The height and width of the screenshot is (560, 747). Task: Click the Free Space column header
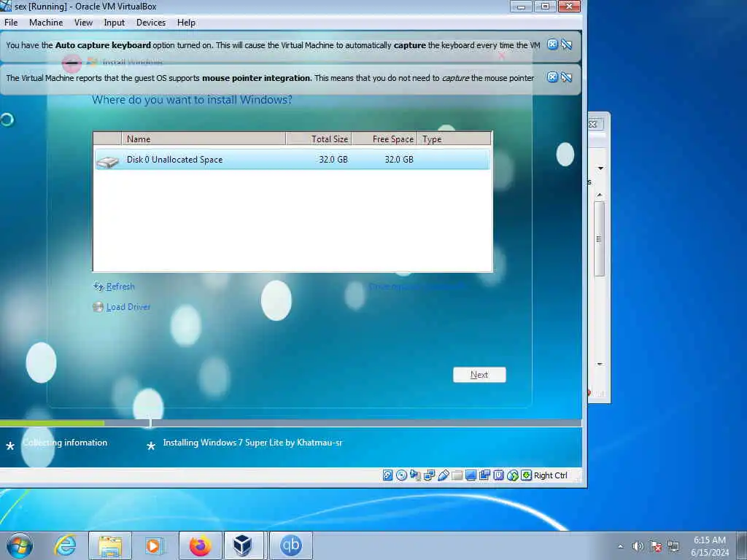tap(385, 139)
